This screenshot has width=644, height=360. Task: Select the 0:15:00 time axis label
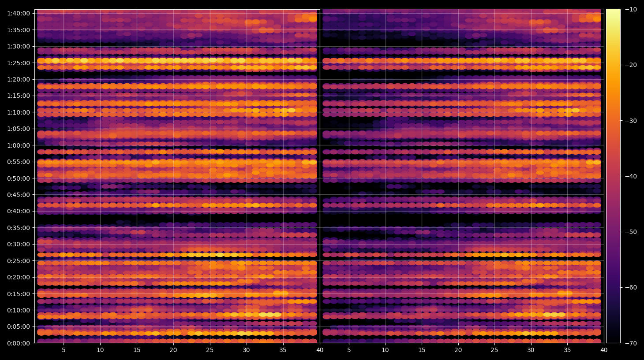(19, 294)
